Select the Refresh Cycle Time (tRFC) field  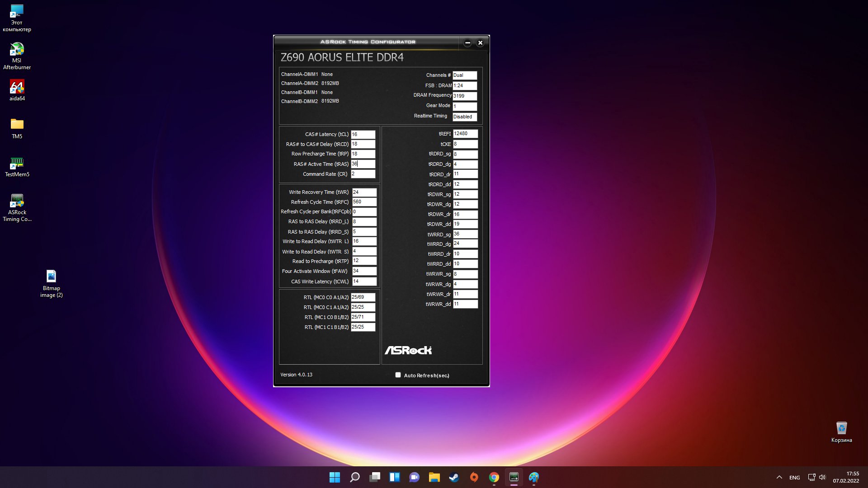tap(364, 202)
